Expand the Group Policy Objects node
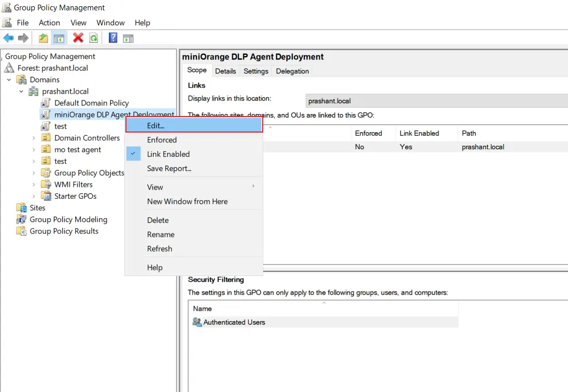The image size is (568, 392). (34, 173)
